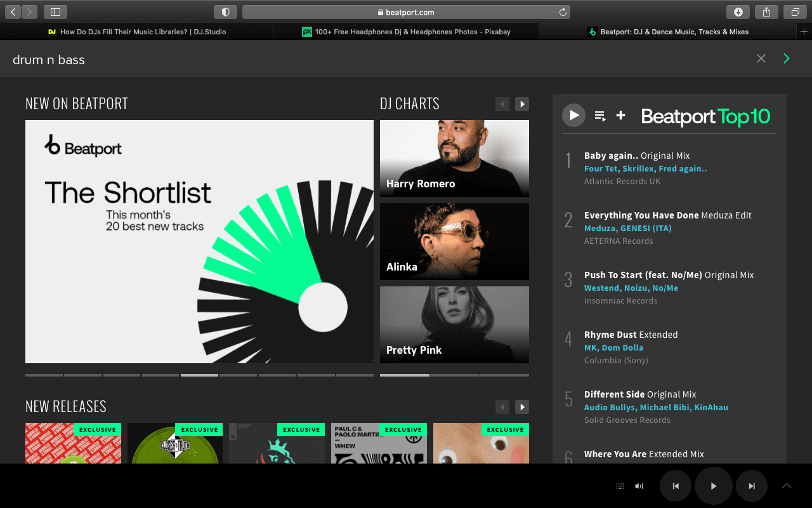Open the green vinyl exclusive release
Viewport: 812px width, 508px height.
click(x=175, y=443)
